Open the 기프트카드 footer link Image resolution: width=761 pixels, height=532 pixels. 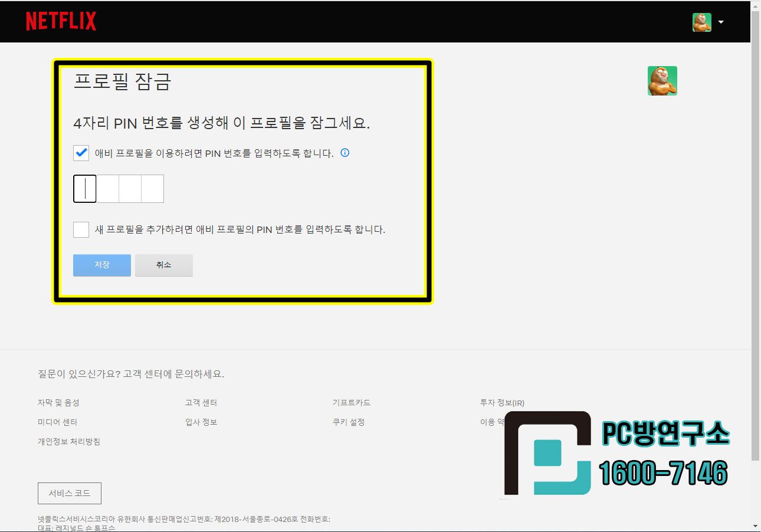click(x=352, y=403)
